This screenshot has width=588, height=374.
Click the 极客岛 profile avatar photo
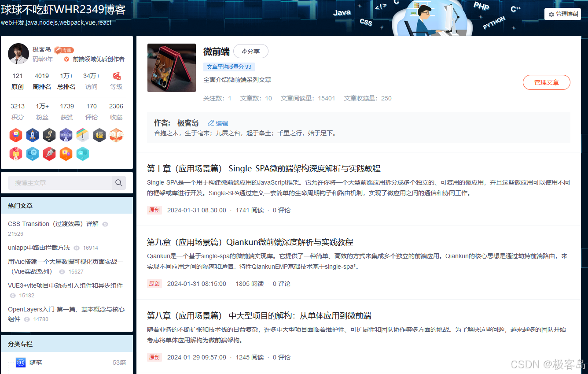click(x=18, y=54)
